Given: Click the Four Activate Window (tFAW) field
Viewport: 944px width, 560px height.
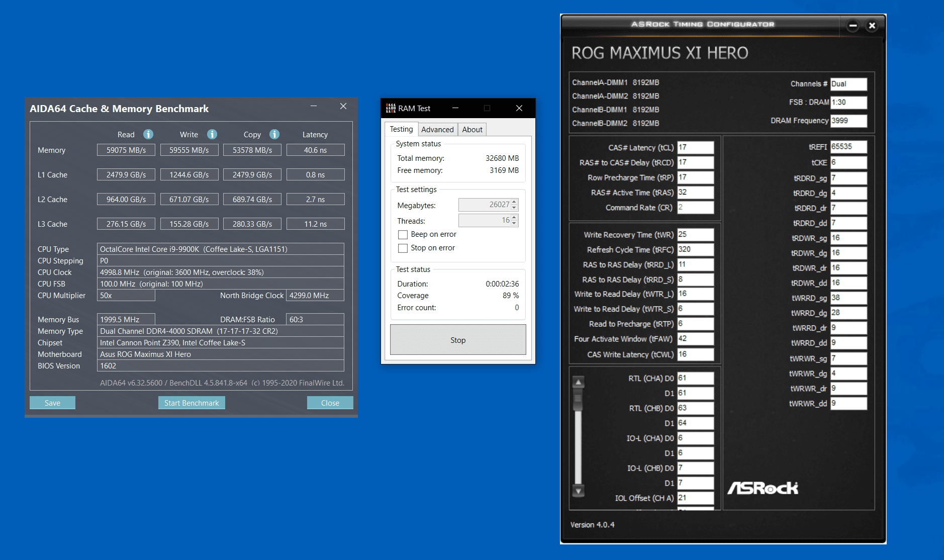Looking at the screenshot, I should [x=695, y=339].
